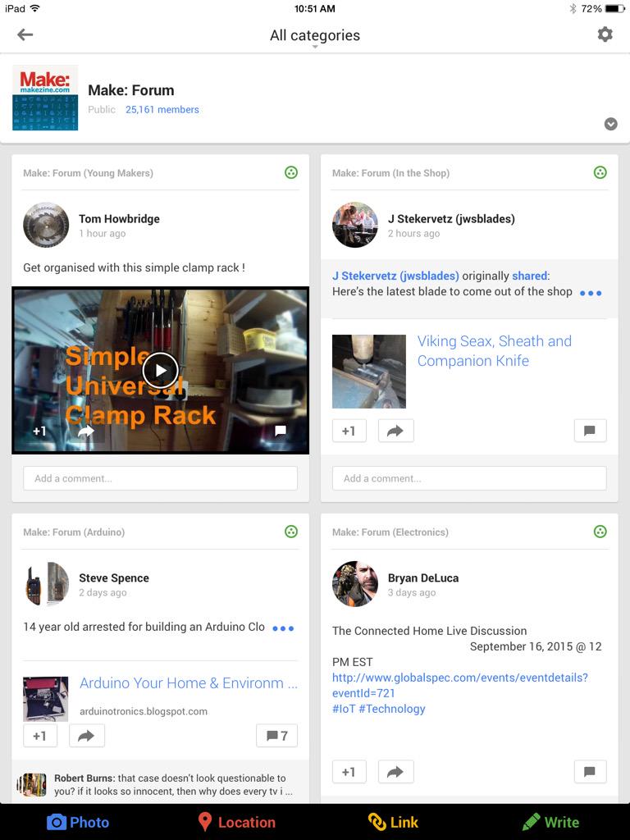The width and height of the screenshot is (630, 840).
Task: Tap the battery indicator in status bar
Action: 614,8
